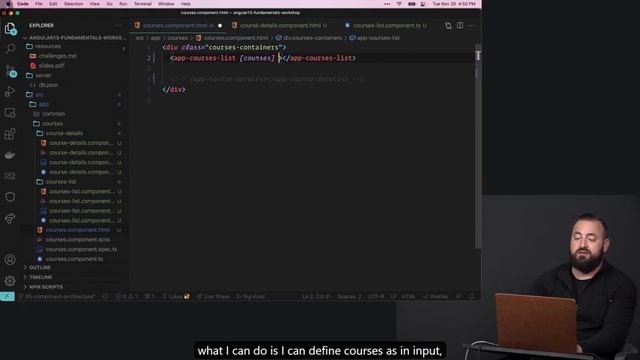
Task: Click Wi-Fi icon in macOS menu bar
Action: pos(399,4)
